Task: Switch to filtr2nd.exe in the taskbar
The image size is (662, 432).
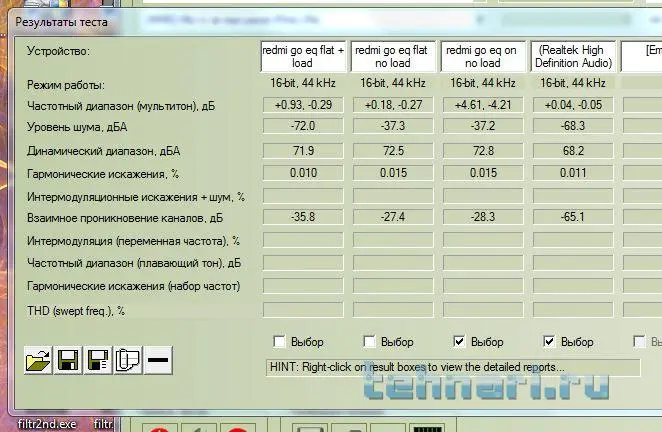Action: coord(38,423)
